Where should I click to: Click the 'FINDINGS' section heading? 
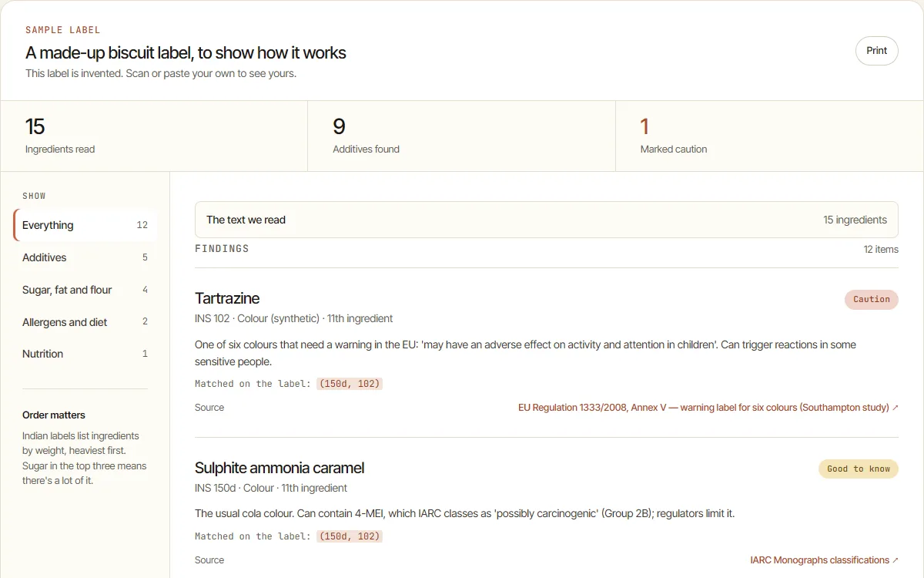[222, 249]
